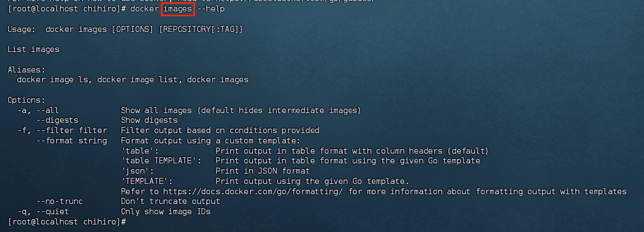
Task: Click the "--format string" option
Action: (71, 141)
